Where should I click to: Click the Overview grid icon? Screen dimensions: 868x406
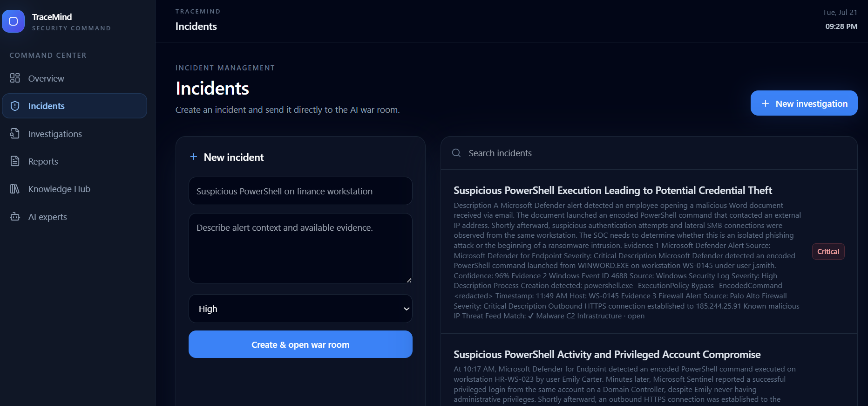pos(15,78)
